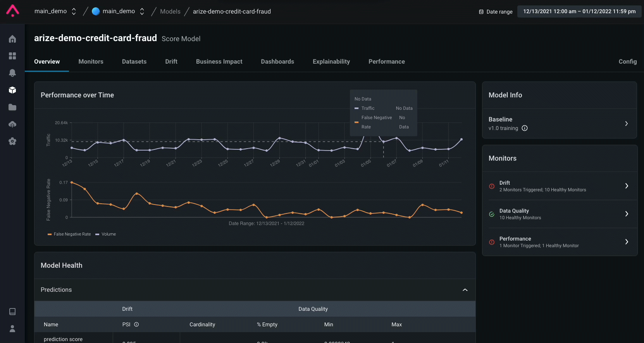Switch to the Monitors tab
Screen dimensions: 644x343
(91, 62)
